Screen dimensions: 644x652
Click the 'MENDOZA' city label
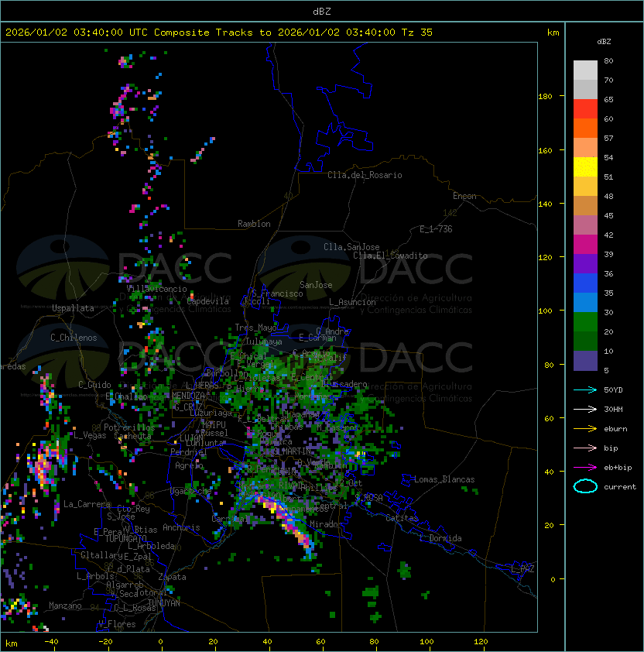pos(188,396)
